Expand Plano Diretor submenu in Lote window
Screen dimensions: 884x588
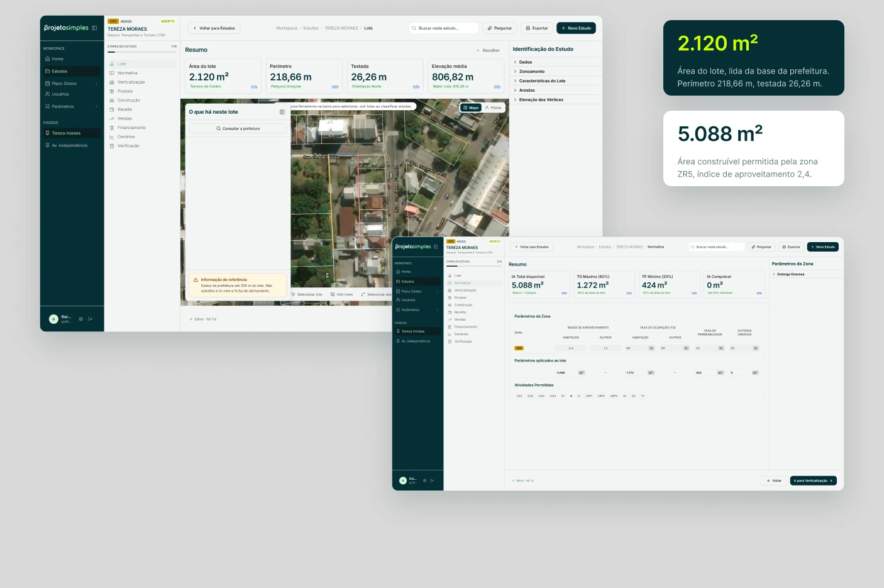[x=71, y=84]
